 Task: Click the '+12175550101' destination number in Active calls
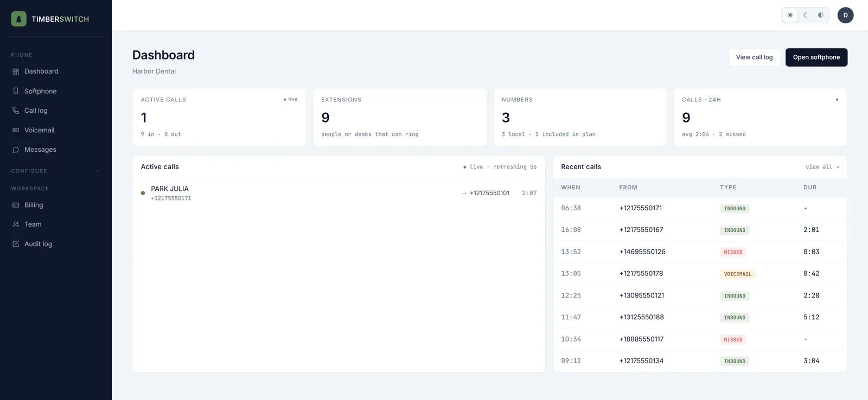tap(489, 193)
